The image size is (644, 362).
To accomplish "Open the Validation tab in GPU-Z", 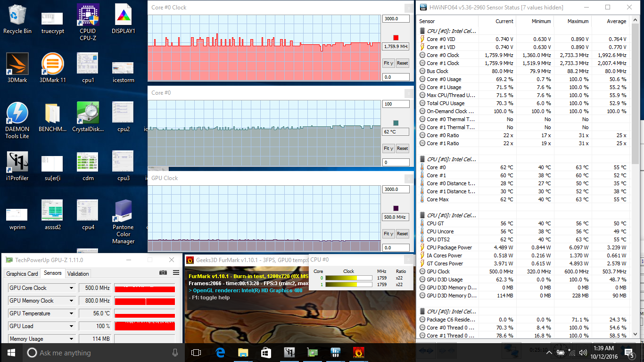I will click(78, 273).
